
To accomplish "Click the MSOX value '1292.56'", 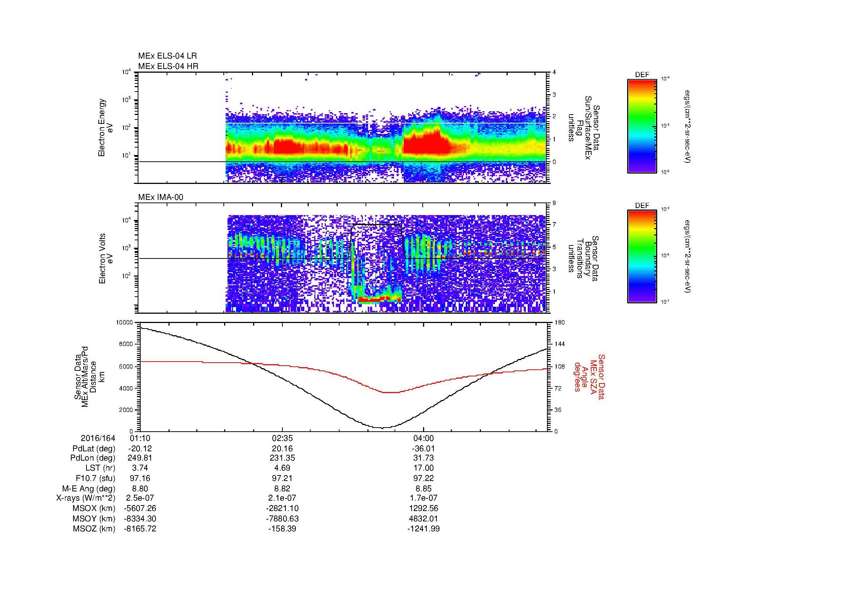I will click(423, 508).
